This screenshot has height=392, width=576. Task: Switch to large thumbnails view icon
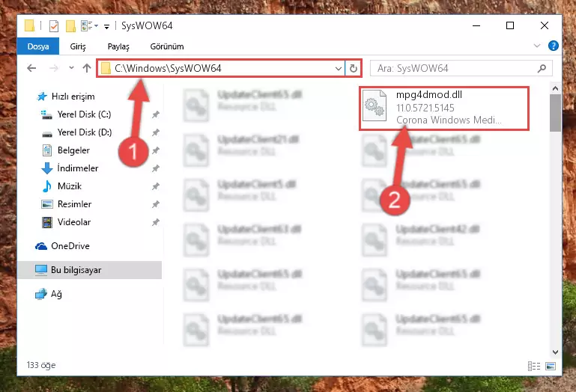(551, 366)
